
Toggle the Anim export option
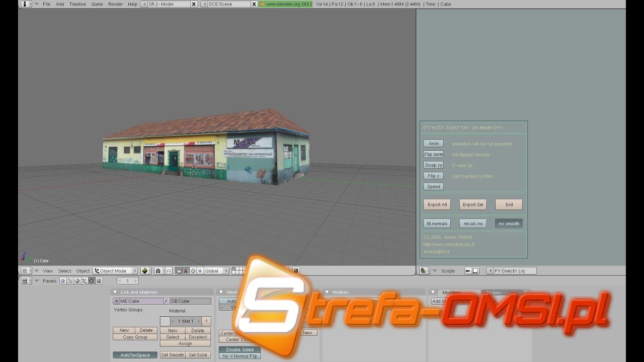[433, 143]
